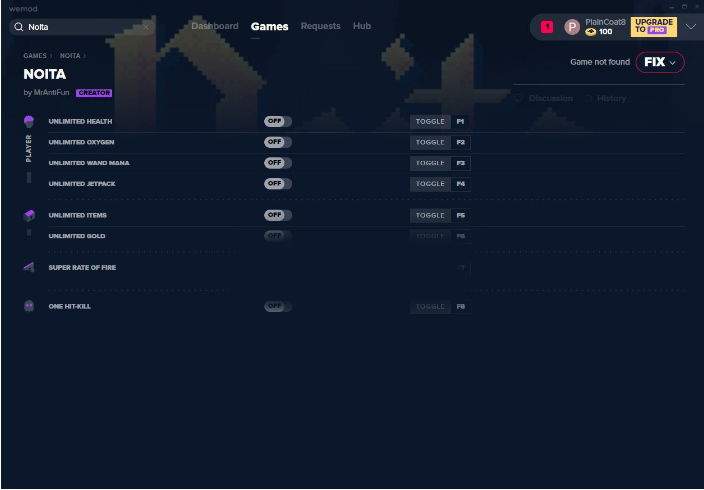The height and width of the screenshot is (490, 704).
Task: Go to GAMES breadcrumb
Action: pyautogui.click(x=35, y=56)
